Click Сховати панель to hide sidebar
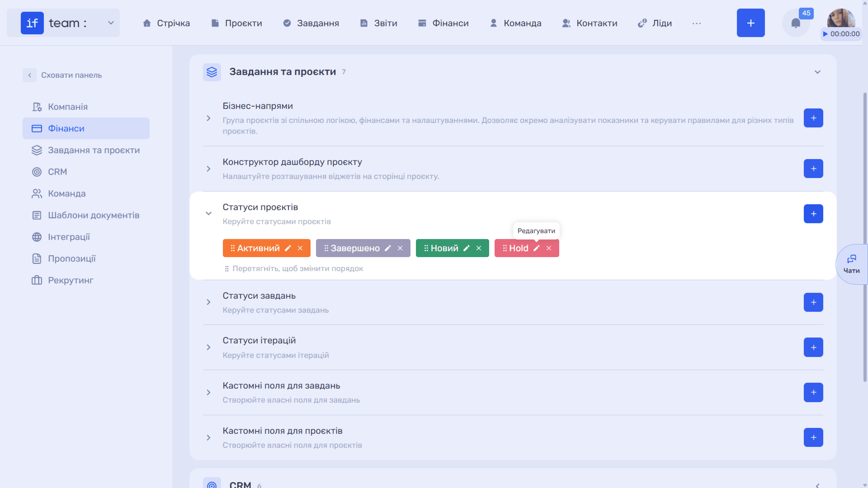The image size is (868, 488). click(x=62, y=75)
